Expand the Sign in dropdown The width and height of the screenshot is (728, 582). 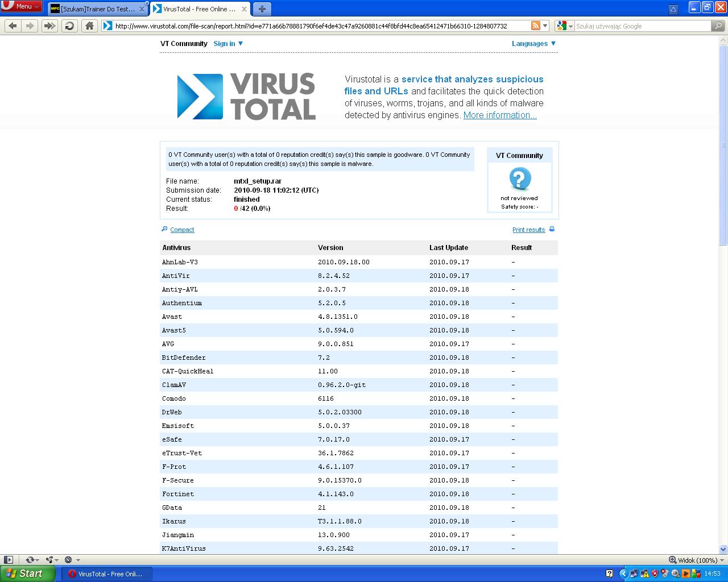point(228,43)
